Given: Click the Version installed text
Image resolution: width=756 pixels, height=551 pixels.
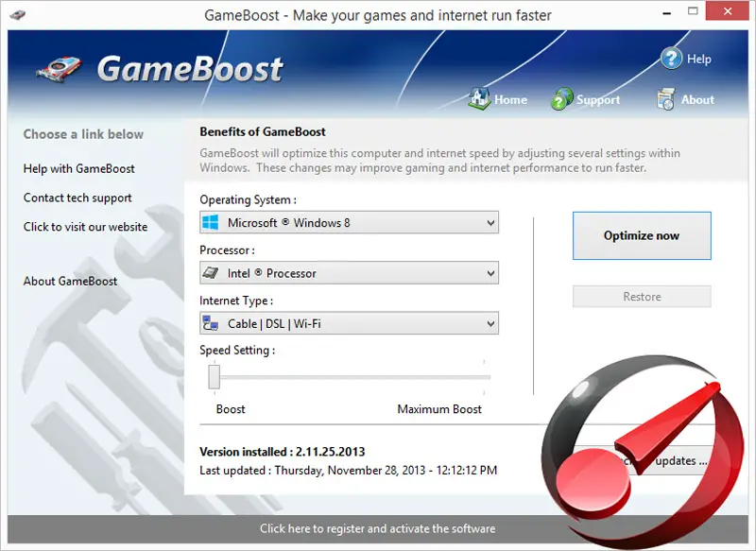Looking at the screenshot, I should pos(282,452).
